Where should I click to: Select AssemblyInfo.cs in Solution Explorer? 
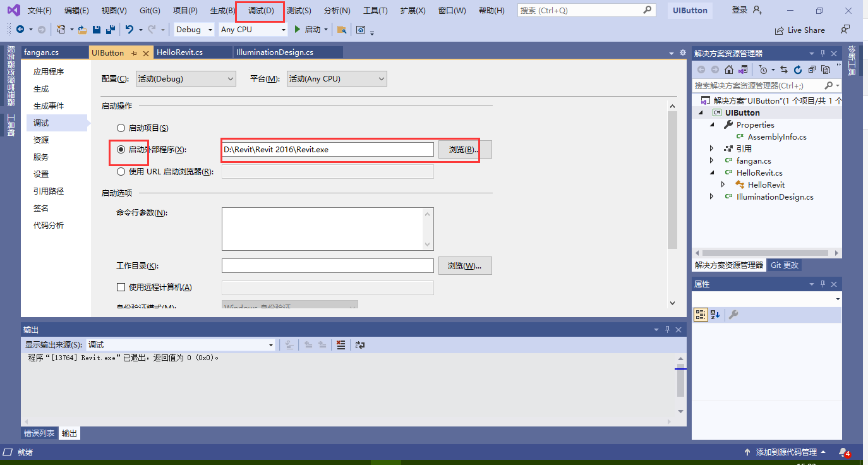pos(777,137)
